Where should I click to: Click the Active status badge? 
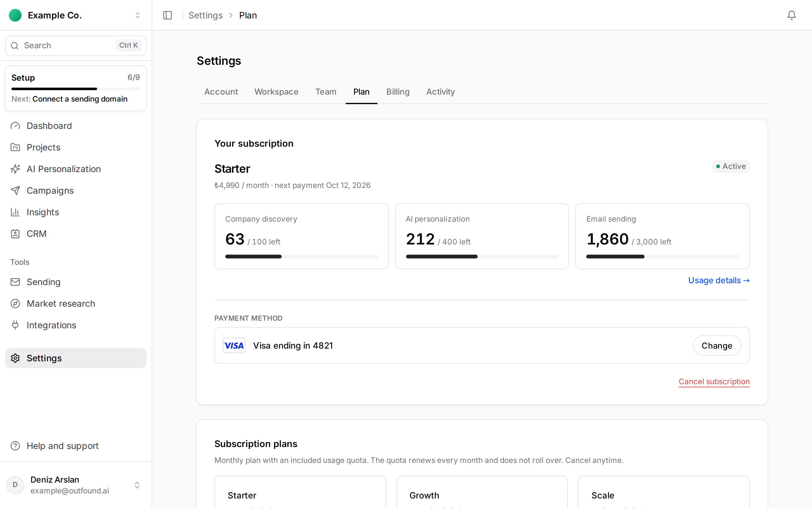point(731,166)
